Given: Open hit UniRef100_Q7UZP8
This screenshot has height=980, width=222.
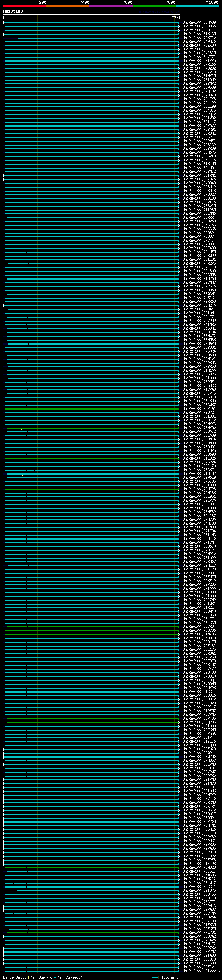Looking at the screenshot, I should (x=199, y=489).
